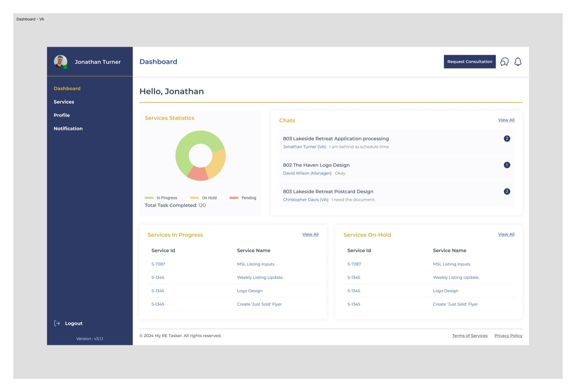Click the yellow On Hold legend marker
Screen dimensions: 576x392
point(195,198)
